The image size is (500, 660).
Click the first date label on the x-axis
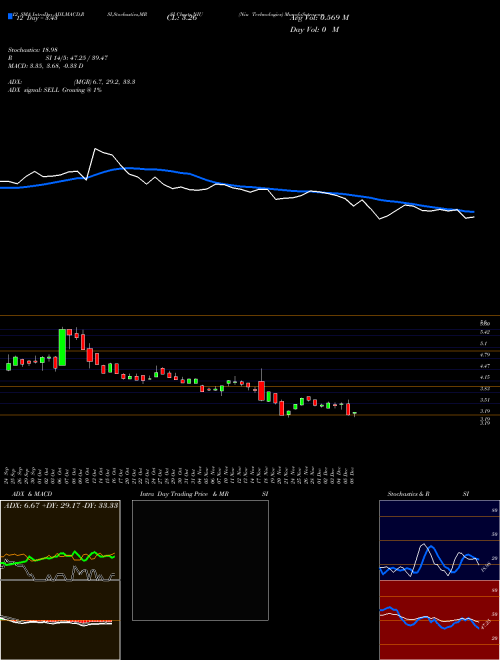8,476
